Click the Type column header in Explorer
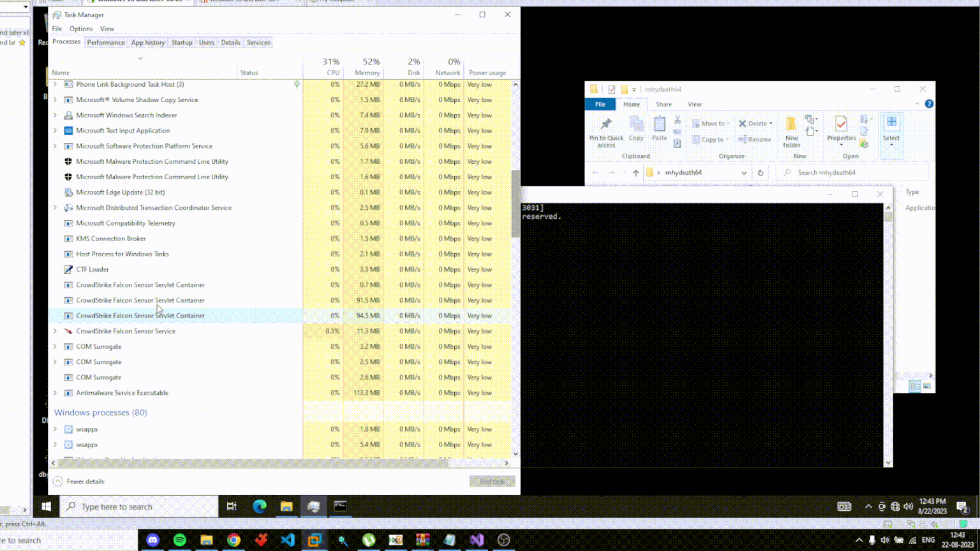This screenshot has width=980, height=551. pyautogui.click(x=912, y=192)
